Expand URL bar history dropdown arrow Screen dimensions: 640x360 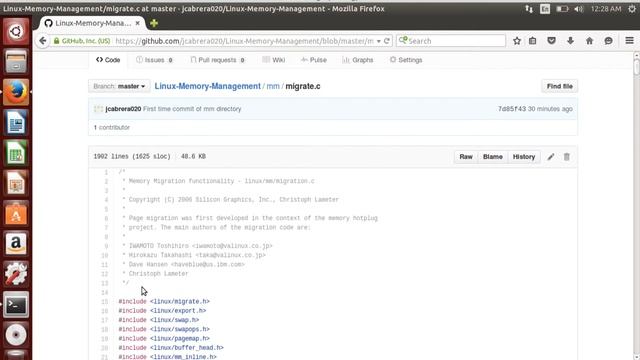[x=378, y=41]
